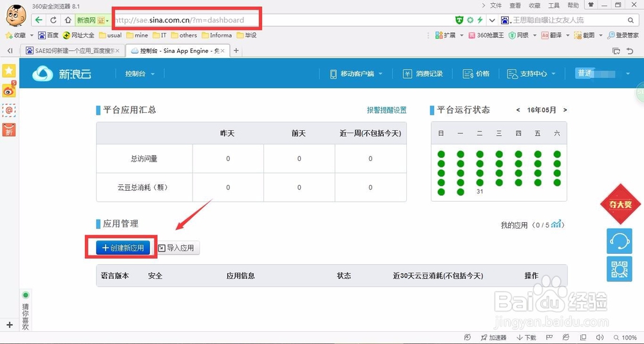The width and height of the screenshot is (644, 344).
Task: Click the search magnifier icon in search box
Action: pos(631,20)
